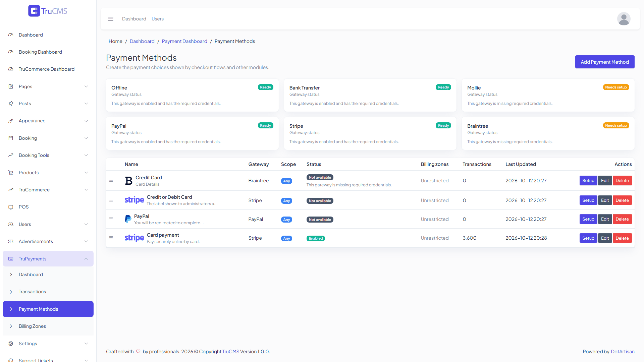The height and width of the screenshot is (362, 644).
Task: Click Add Payment Method button
Action: 605,62
